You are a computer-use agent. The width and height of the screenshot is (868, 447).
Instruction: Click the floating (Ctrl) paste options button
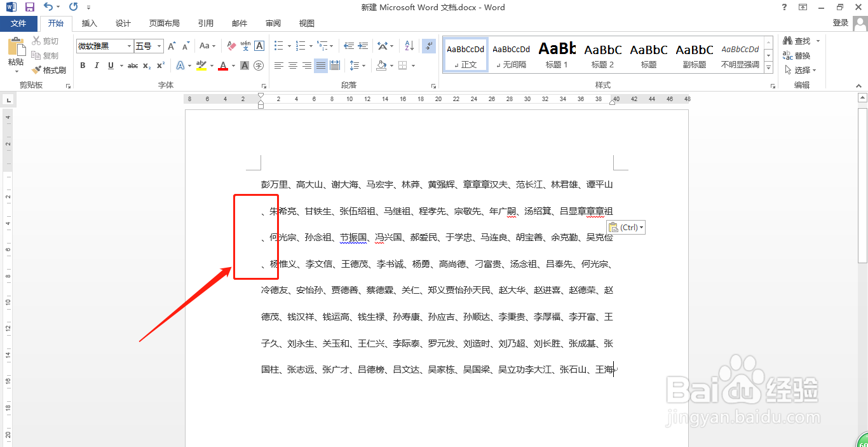point(625,226)
